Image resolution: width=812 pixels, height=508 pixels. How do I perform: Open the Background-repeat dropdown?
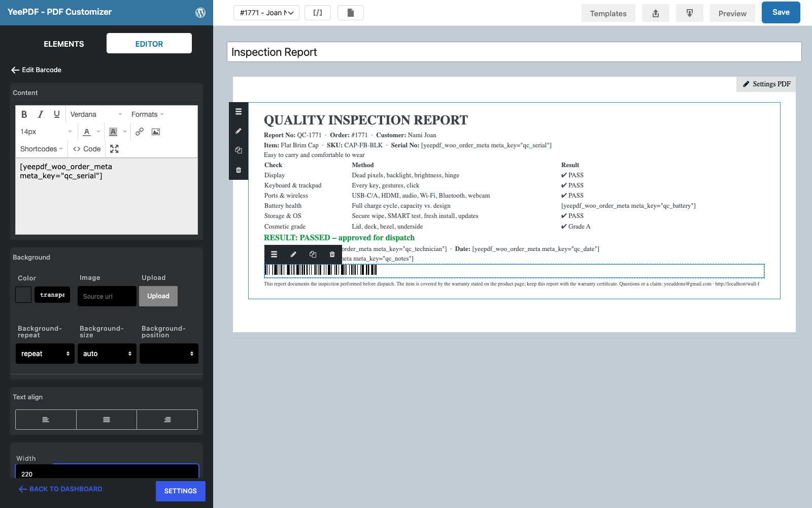(x=45, y=354)
